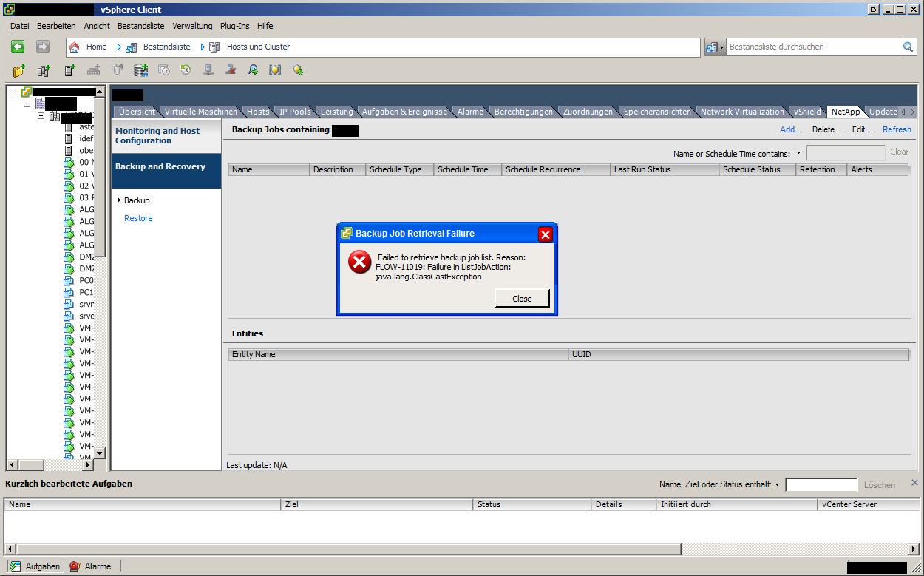Click the Alarme red alarm icon in status bar
Viewport: 924px width, 576px height.
[x=75, y=566]
